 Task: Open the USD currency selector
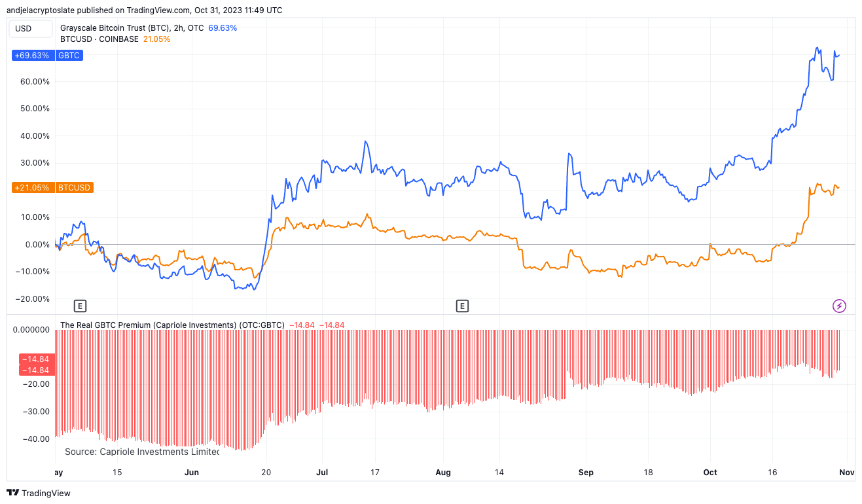30,29
